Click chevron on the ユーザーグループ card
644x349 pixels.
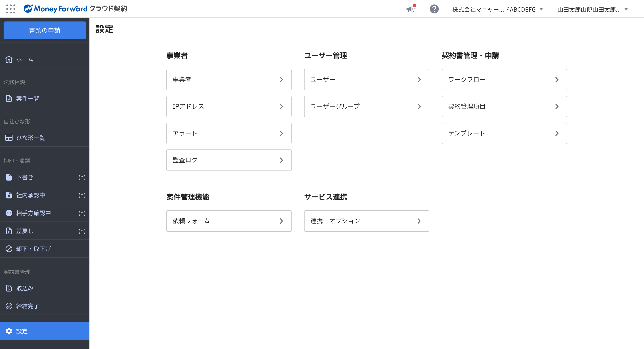(x=419, y=106)
